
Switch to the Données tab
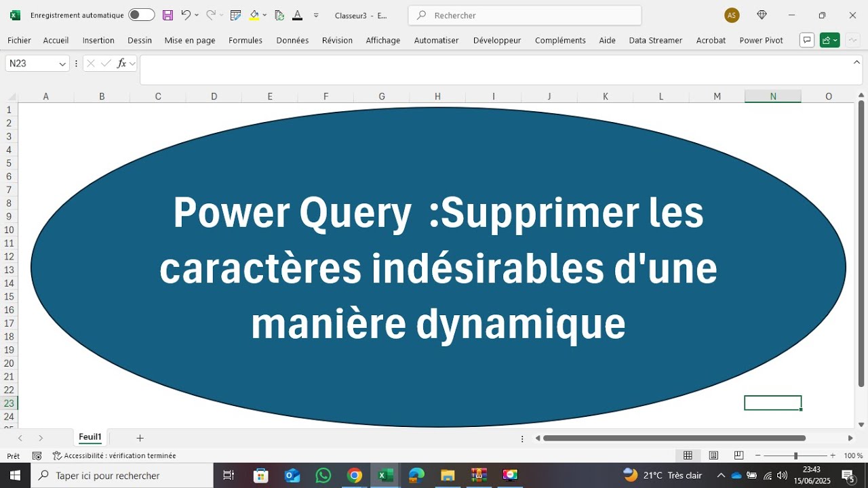click(x=292, y=40)
